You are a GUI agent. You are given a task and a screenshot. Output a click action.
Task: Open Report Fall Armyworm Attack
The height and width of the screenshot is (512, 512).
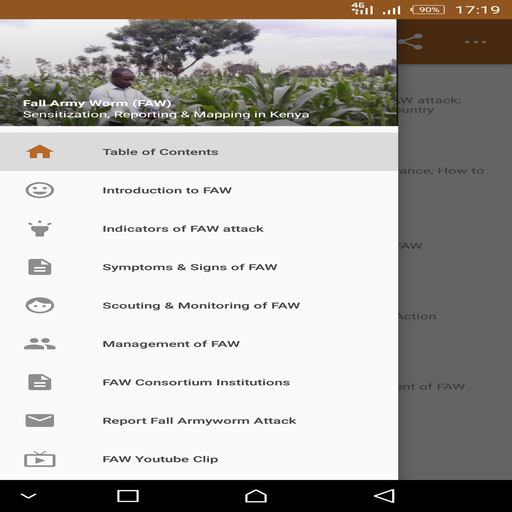(x=199, y=420)
